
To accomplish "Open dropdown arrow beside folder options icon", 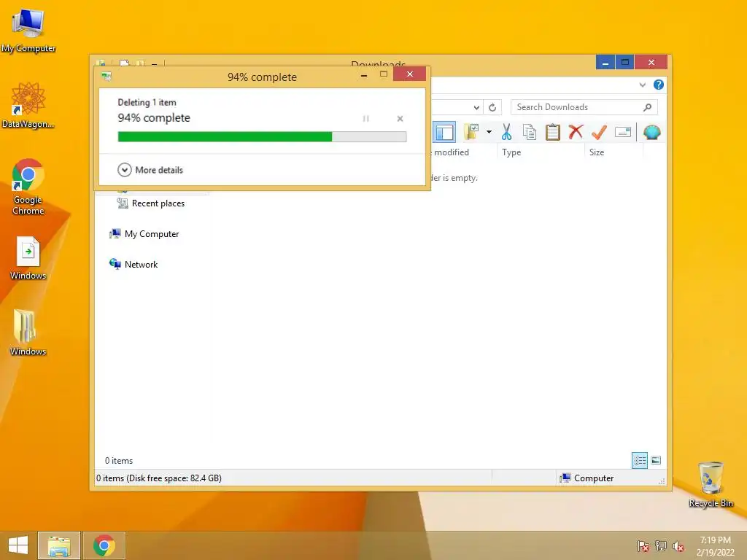I will click(489, 133).
